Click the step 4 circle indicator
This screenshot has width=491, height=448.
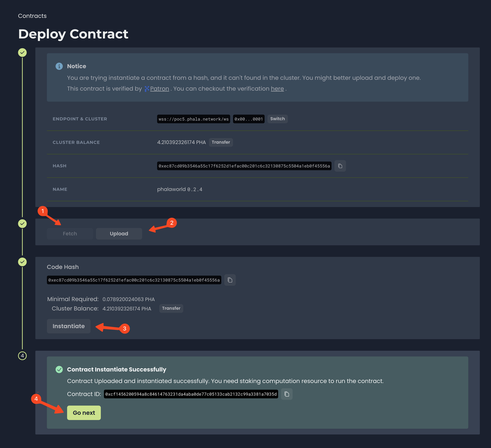coord(22,356)
